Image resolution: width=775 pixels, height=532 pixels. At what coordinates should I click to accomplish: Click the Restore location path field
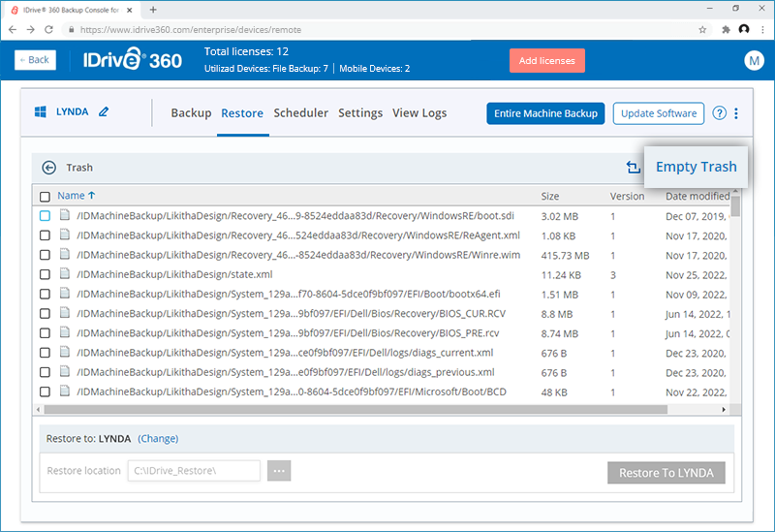(x=194, y=471)
